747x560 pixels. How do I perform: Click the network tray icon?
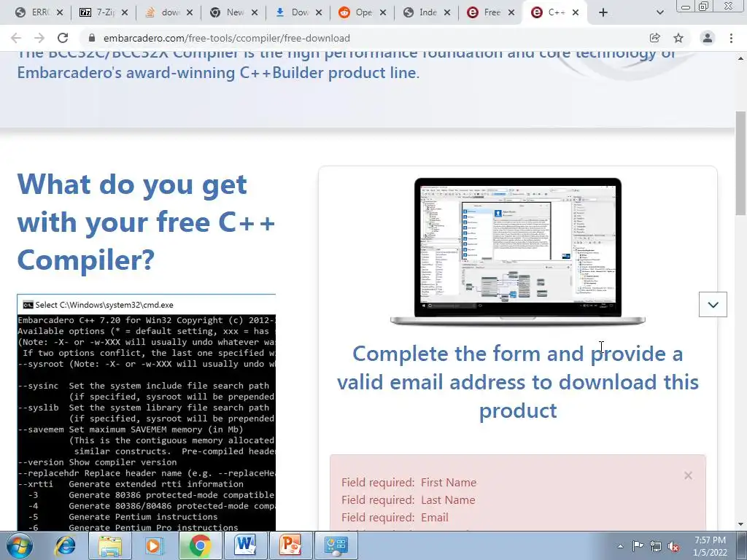pos(656,546)
